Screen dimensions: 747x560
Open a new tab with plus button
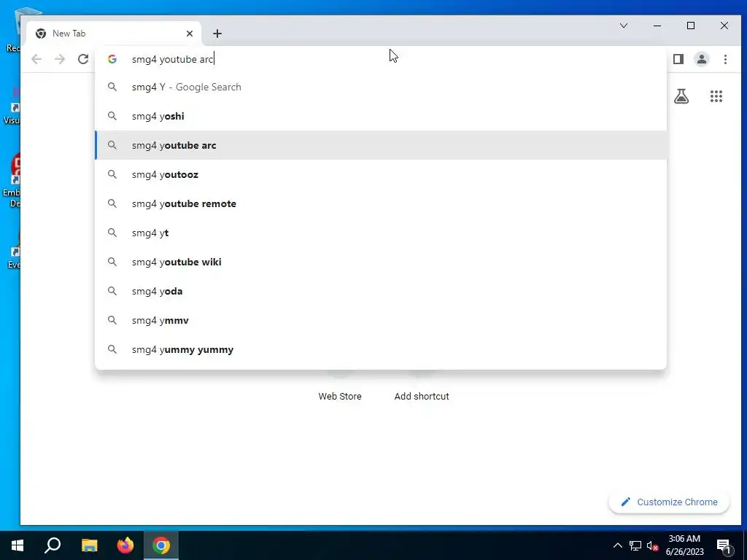(x=217, y=34)
